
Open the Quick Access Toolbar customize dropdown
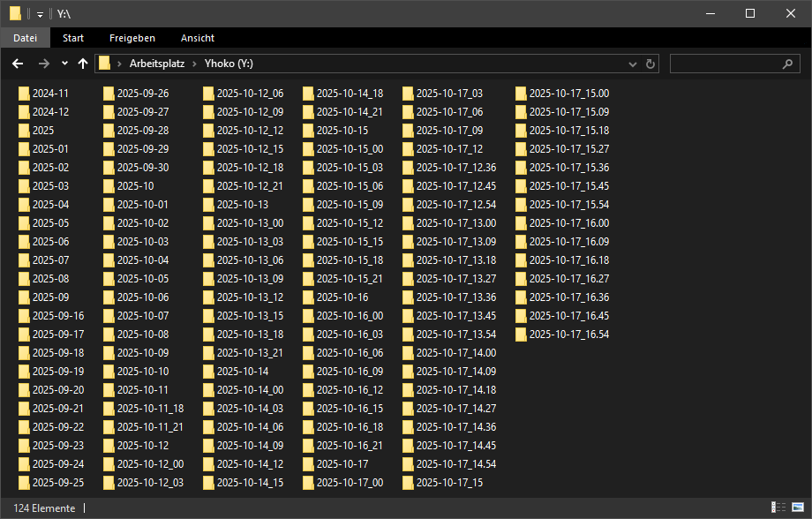click(x=40, y=13)
